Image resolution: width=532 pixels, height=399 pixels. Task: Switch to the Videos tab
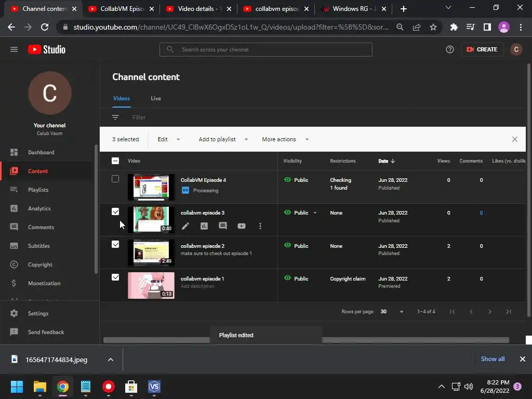point(122,98)
